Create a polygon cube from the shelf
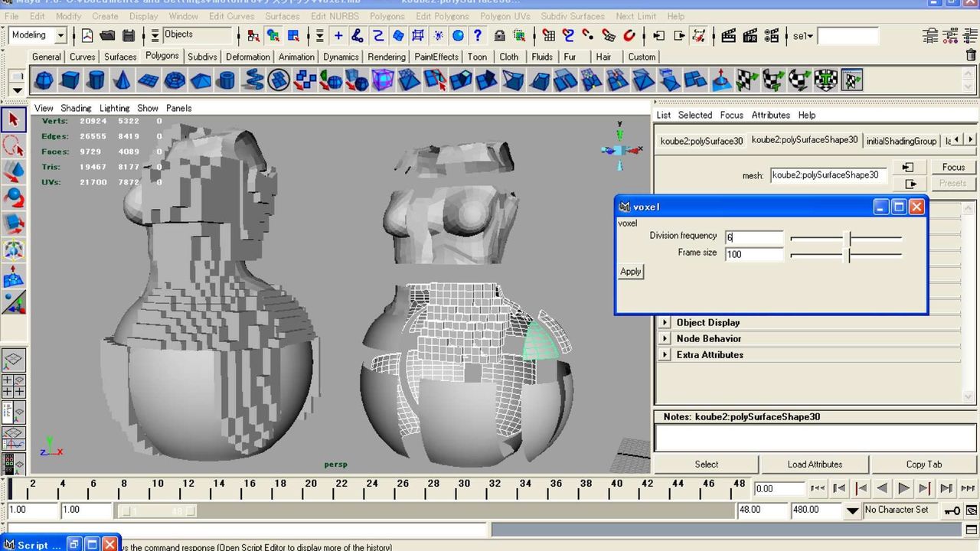Image resolution: width=980 pixels, height=551 pixels. click(x=70, y=80)
